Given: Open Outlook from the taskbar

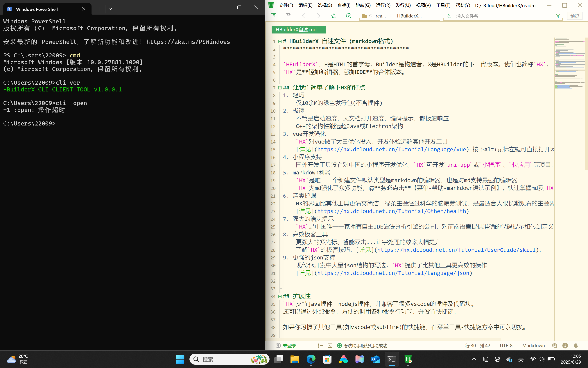Looking at the screenshot, I should click(x=376, y=359).
